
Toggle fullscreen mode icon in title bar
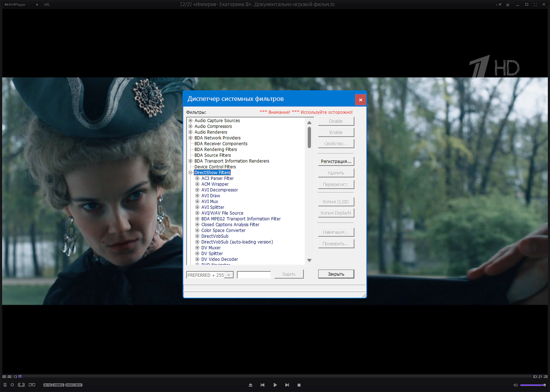(535, 5)
